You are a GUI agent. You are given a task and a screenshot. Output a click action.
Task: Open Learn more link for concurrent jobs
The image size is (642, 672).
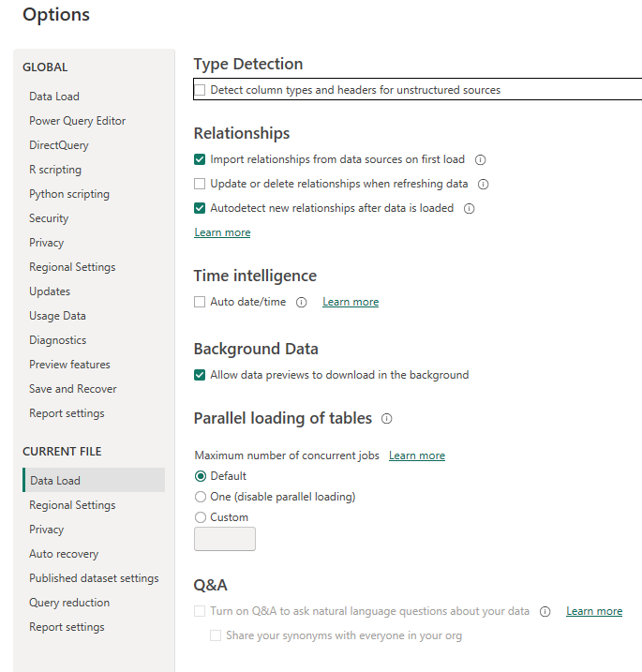point(417,455)
